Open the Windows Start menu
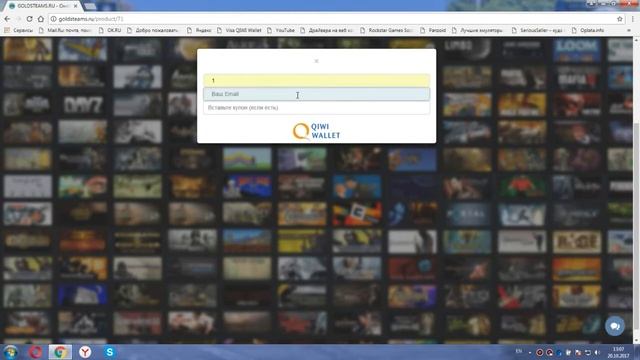The height and width of the screenshot is (360, 640). coord(10,352)
